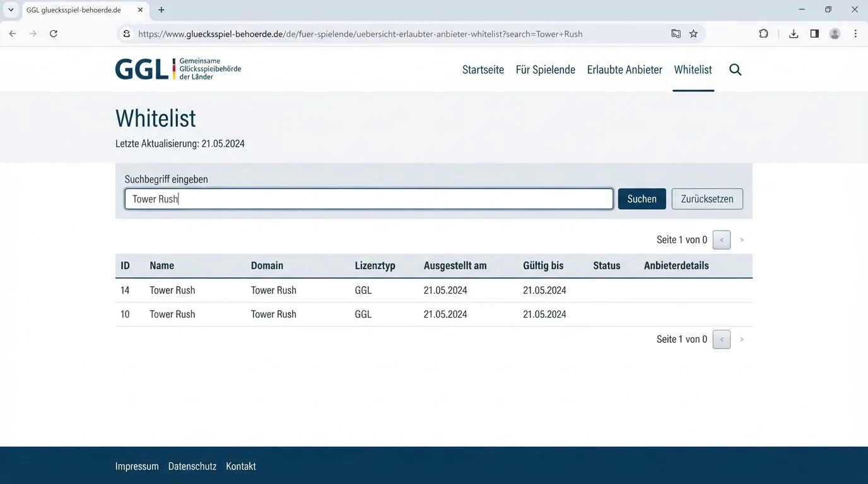View site information icon in address bar
Image resolution: width=868 pixels, height=484 pixels.
pyautogui.click(x=127, y=34)
